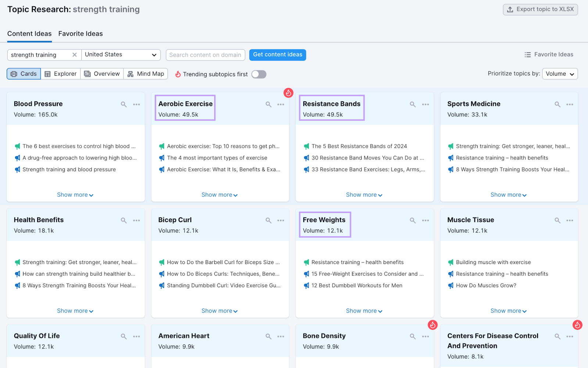
Task: Open the options menu on Aerobic Exercise card
Action: pyautogui.click(x=281, y=104)
